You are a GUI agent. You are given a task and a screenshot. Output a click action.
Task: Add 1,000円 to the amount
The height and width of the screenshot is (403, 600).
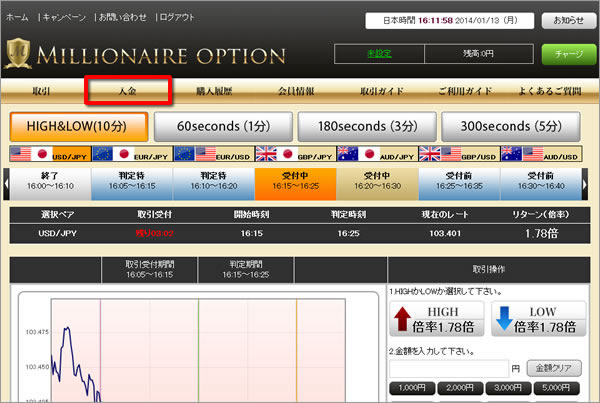click(x=412, y=388)
